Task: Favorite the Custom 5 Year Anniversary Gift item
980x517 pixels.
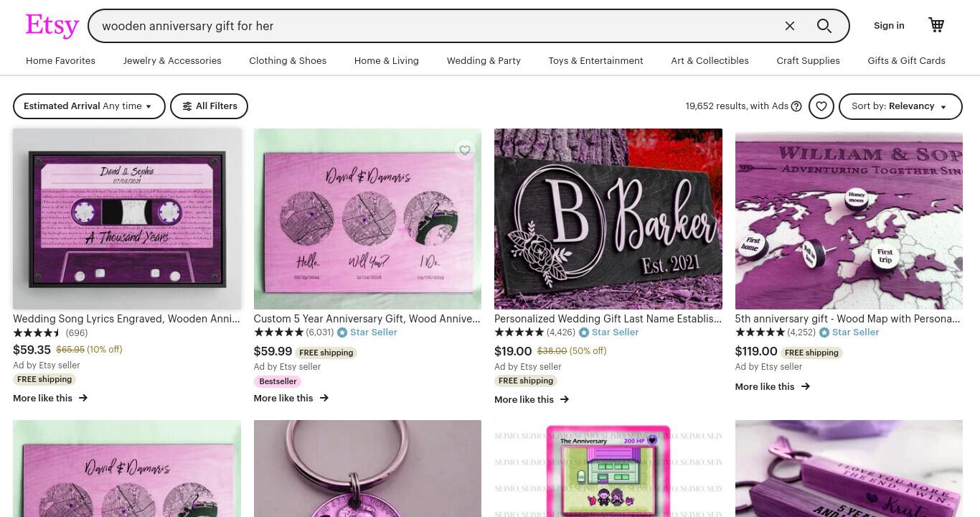Action: coord(465,150)
